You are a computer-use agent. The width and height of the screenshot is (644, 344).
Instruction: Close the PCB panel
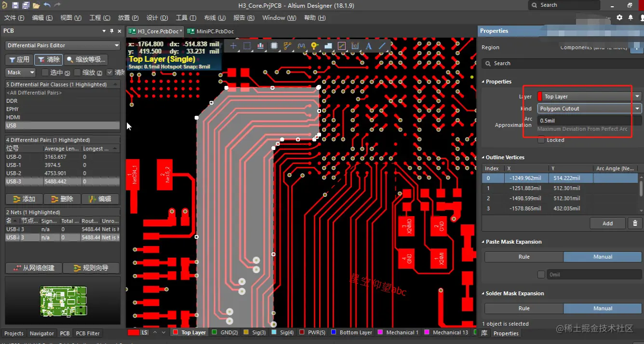click(120, 31)
